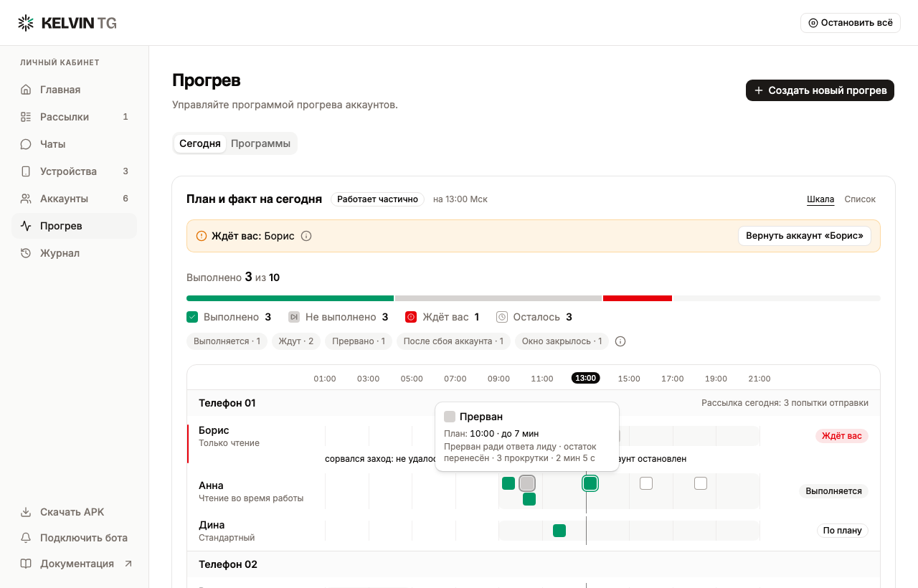918x588 pixels.
Task: Open Аккаунты via its people icon
Action: coord(26,199)
